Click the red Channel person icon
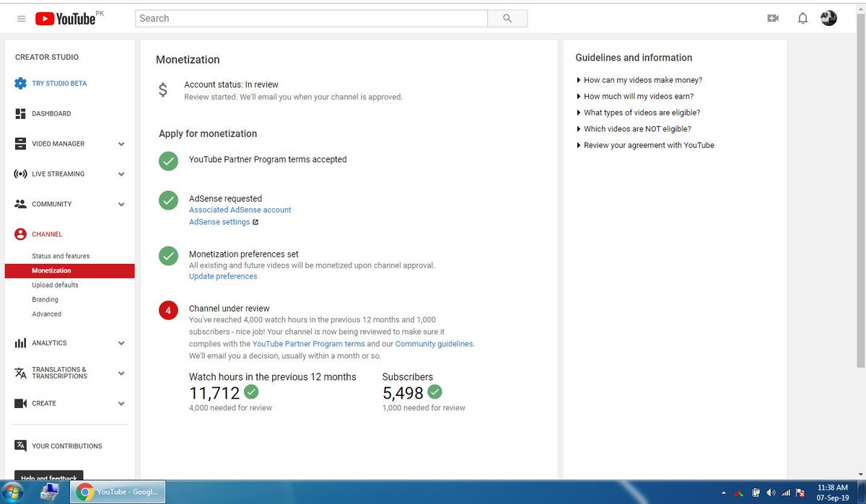Screen dimensions: 866x504 pyautogui.click(x=20, y=234)
